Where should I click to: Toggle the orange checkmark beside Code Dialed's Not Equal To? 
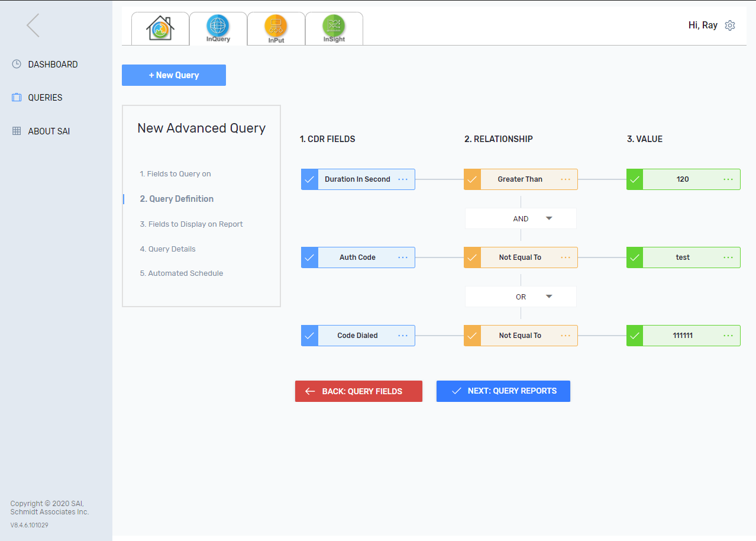[x=472, y=336]
